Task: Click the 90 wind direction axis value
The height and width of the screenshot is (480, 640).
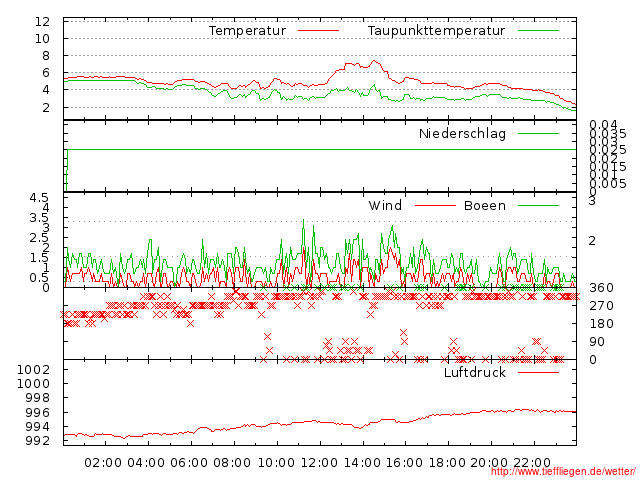Action: pos(597,342)
